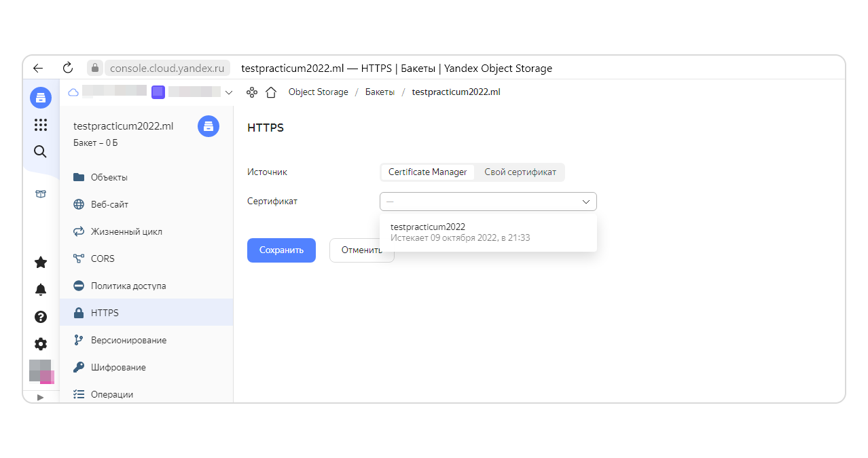The height and width of the screenshot is (458, 868).
Task: Open Object Storage breadcrumb link
Action: tap(318, 92)
